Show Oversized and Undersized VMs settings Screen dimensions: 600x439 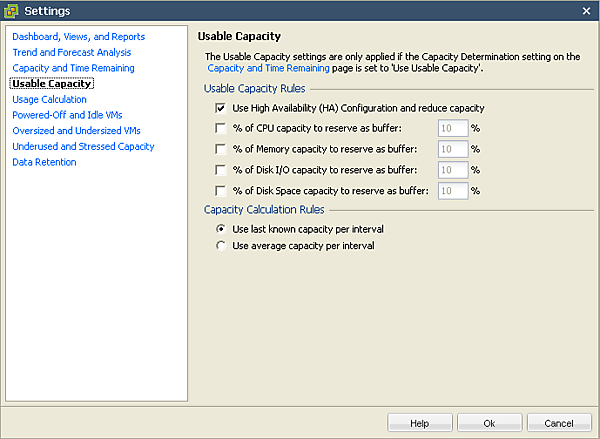pyautogui.click(x=77, y=131)
